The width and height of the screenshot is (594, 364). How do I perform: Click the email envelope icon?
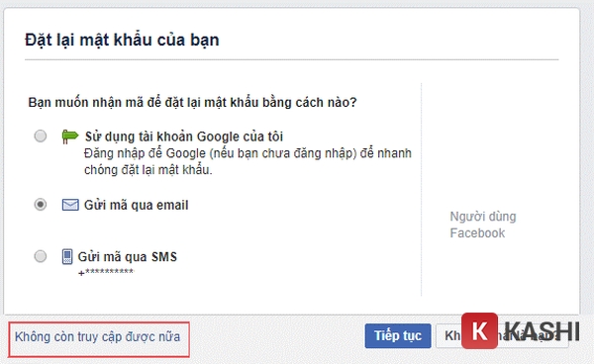pos(70,205)
